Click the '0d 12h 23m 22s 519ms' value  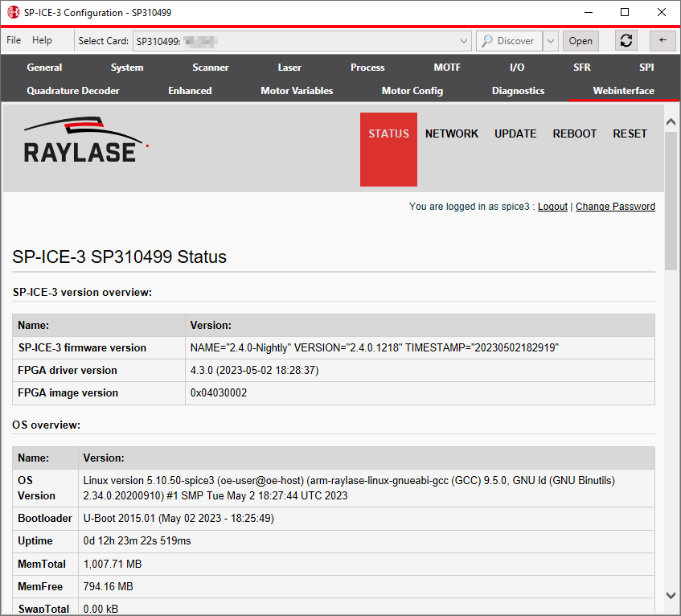tap(137, 541)
